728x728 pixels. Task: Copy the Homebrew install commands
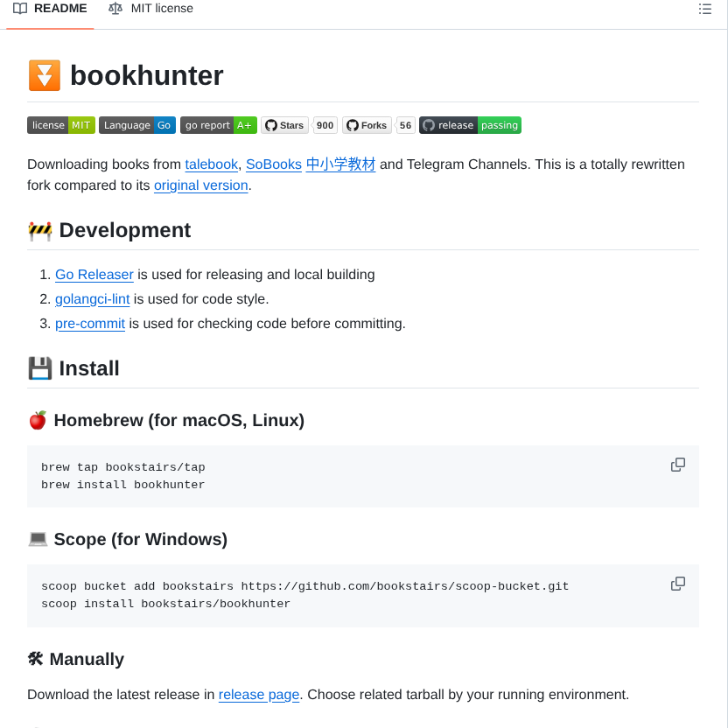point(678,465)
